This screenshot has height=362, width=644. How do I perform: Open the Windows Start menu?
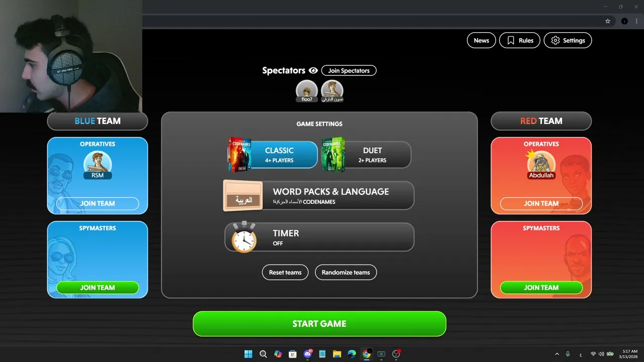pyautogui.click(x=248, y=354)
